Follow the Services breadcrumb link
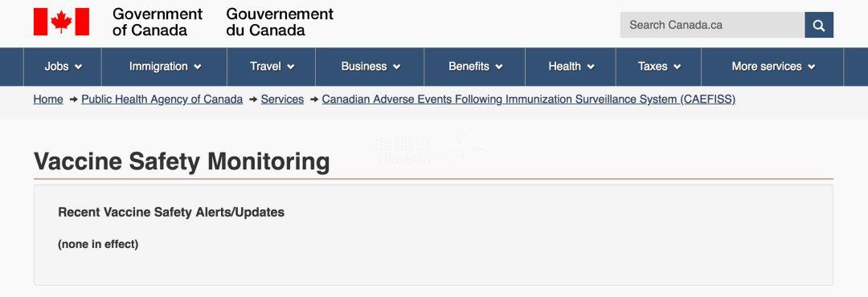Viewport: 868px width, 297px height. pyautogui.click(x=282, y=100)
